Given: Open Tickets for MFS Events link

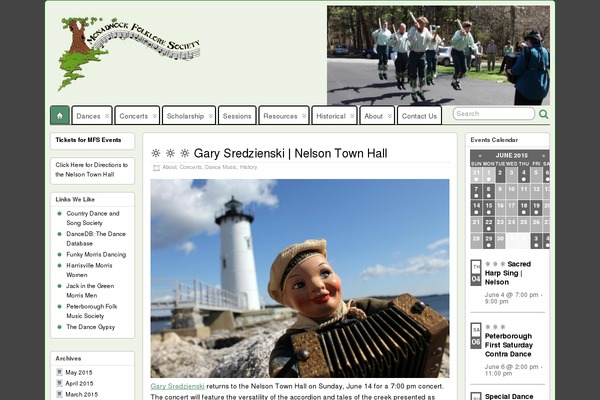Looking at the screenshot, I should [x=88, y=140].
